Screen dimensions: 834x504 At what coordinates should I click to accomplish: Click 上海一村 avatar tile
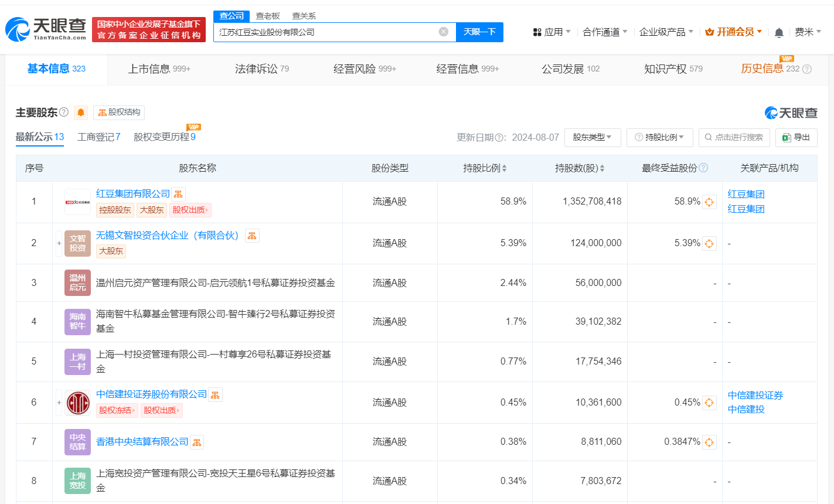77,362
